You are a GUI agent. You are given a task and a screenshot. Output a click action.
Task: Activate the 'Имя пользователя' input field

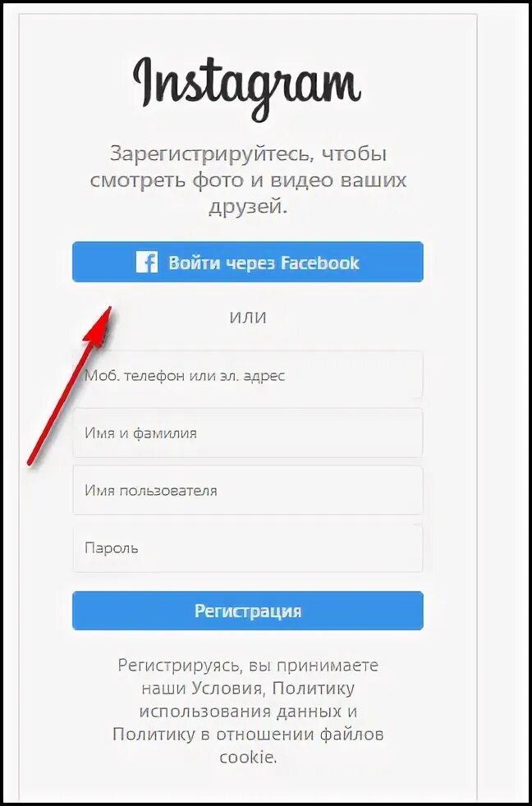pyautogui.click(x=248, y=490)
